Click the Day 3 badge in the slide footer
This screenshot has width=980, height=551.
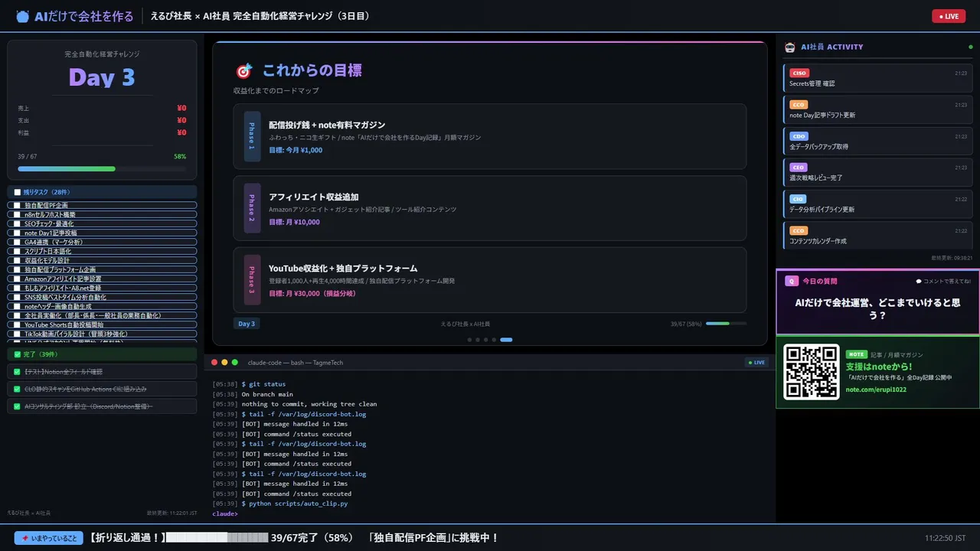[x=247, y=324]
